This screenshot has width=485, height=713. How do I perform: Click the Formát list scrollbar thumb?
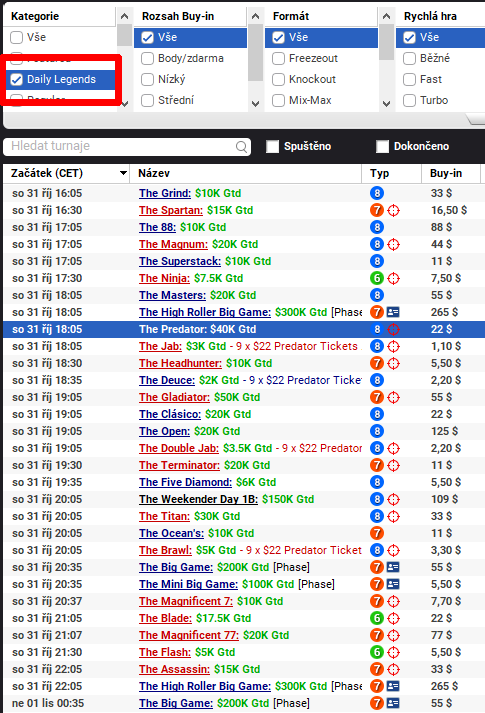[x=386, y=42]
